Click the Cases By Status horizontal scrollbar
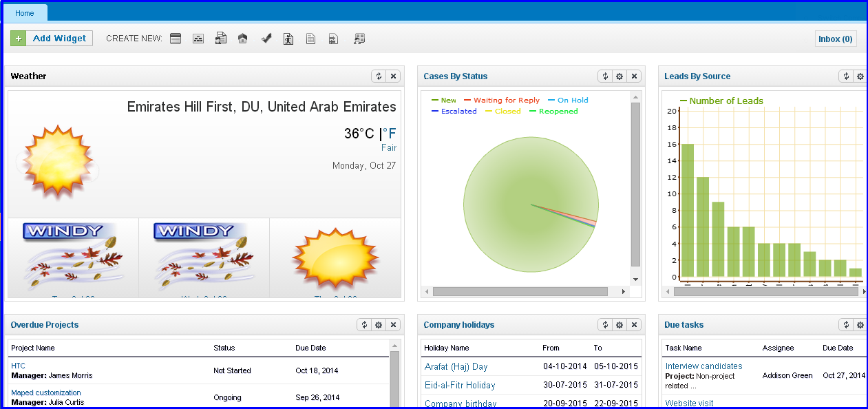 [520, 292]
